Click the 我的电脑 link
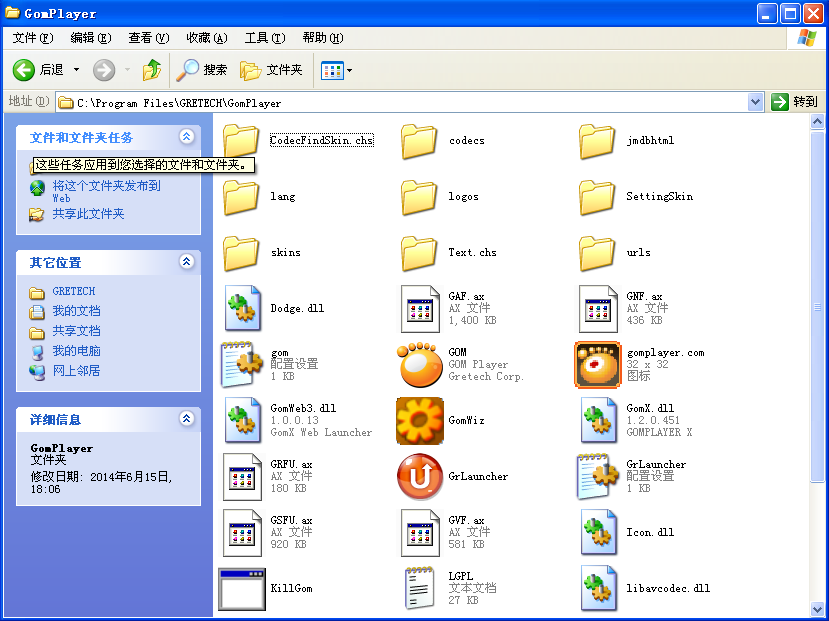Viewport: 829px width, 621px height. coord(76,351)
